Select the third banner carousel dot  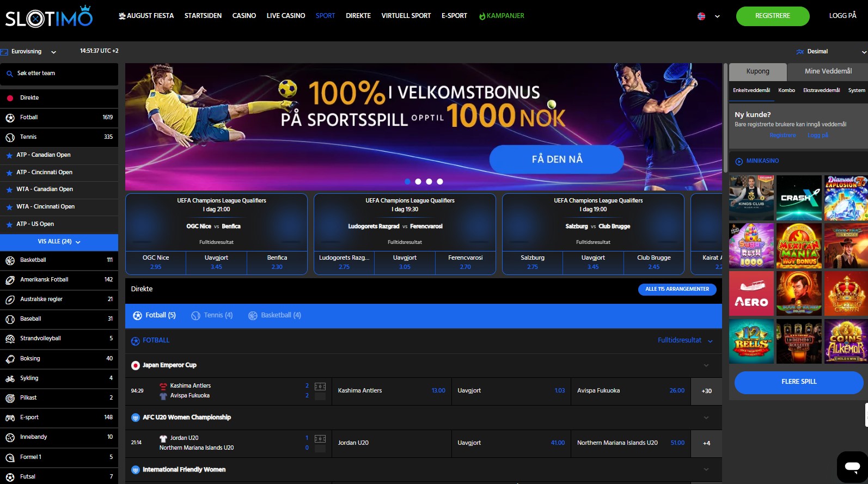coord(429,182)
